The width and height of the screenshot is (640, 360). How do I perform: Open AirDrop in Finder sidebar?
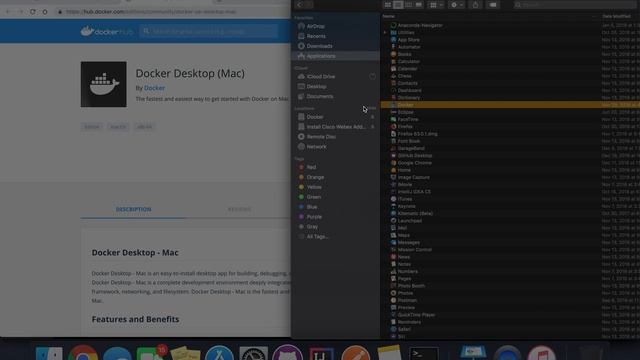(x=315, y=26)
